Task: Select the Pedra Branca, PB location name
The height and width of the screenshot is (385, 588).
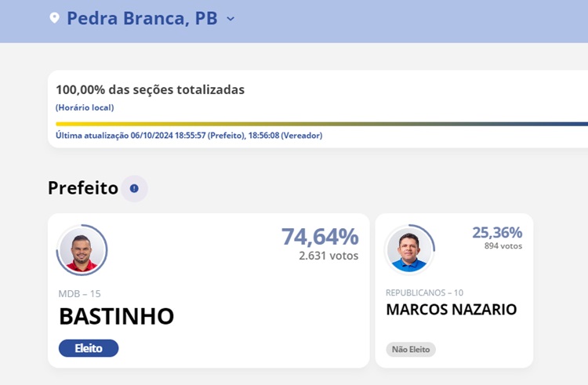Action: click(x=142, y=18)
